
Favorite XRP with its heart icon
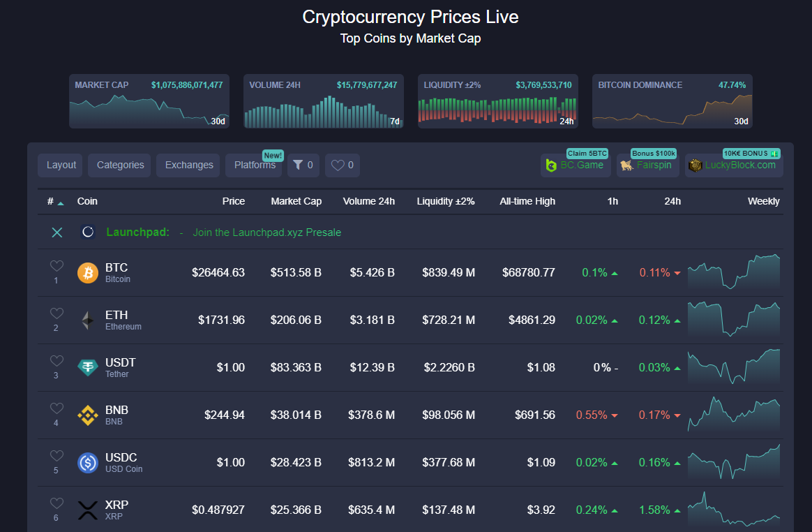[57, 503]
